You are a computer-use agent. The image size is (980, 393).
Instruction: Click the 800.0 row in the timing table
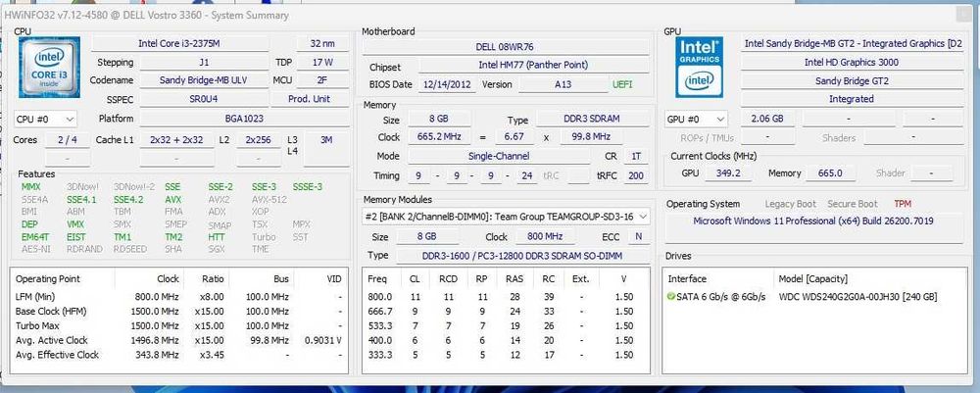pyautogui.click(x=505, y=297)
